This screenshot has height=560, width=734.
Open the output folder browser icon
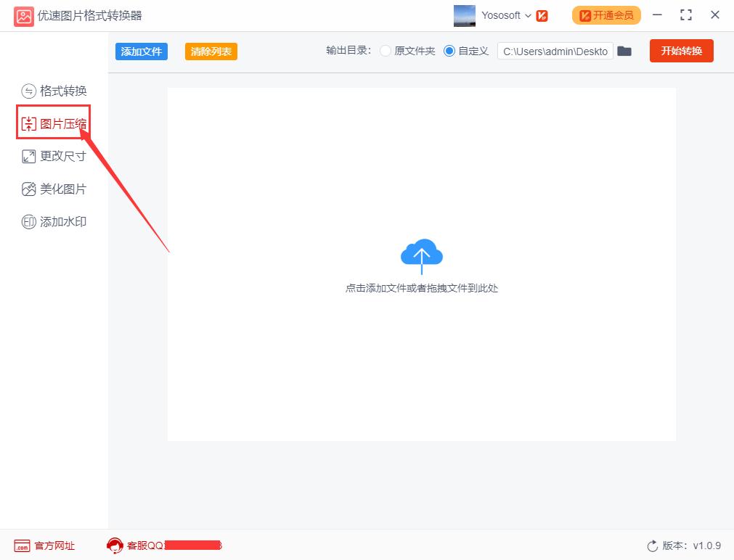tap(624, 51)
